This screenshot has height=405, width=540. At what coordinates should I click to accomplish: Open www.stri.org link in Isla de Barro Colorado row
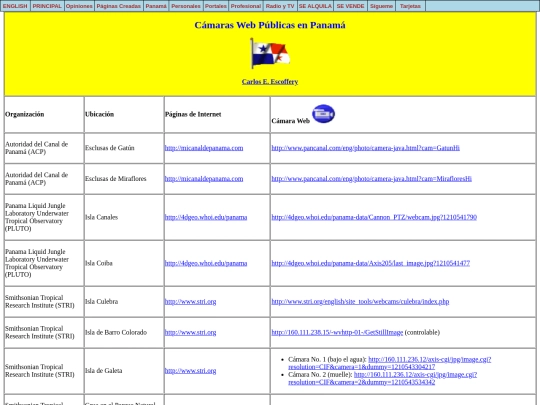click(190, 333)
